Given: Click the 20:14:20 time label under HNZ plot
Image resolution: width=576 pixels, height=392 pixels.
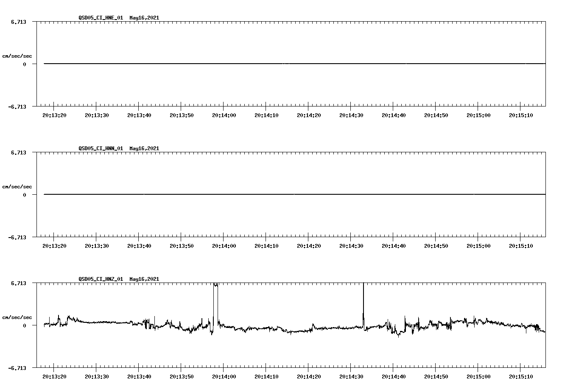Looking at the screenshot, I should pyautogui.click(x=309, y=377).
